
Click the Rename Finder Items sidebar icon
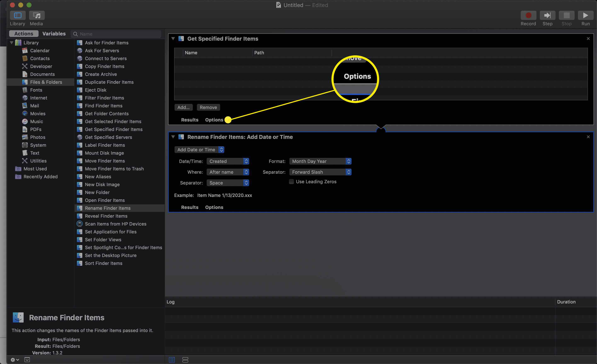(x=79, y=208)
